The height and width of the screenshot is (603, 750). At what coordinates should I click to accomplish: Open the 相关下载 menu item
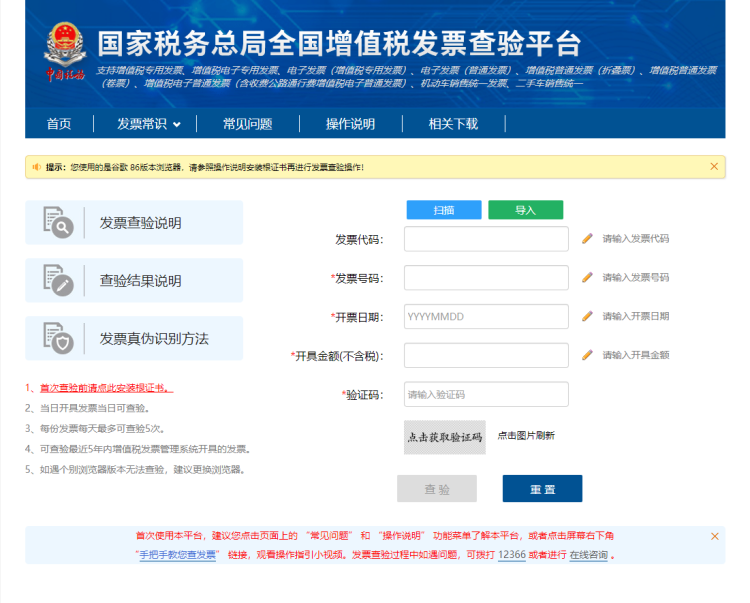point(453,124)
